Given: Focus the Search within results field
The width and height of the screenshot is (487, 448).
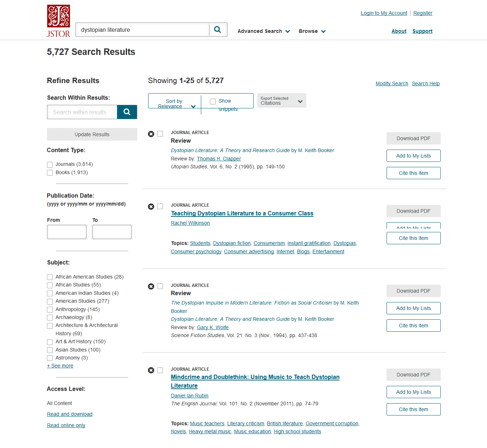Looking at the screenshot, I should point(82,112).
